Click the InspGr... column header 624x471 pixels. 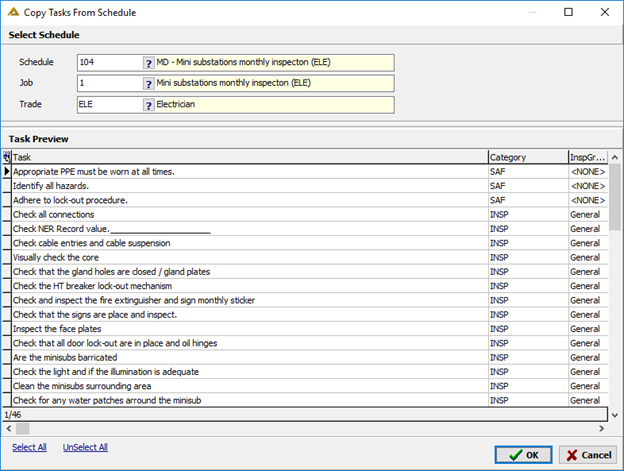pyautogui.click(x=588, y=157)
